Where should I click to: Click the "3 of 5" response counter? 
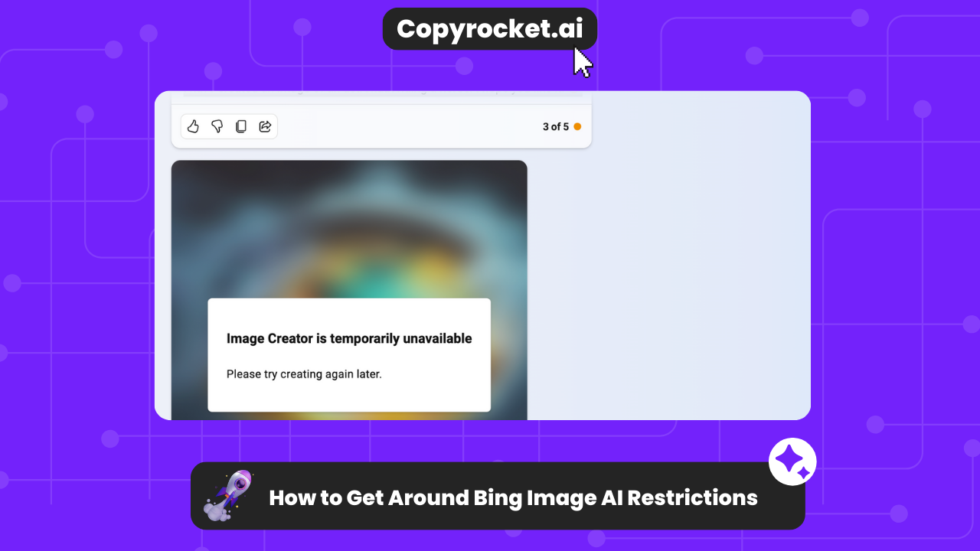[x=555, y=127]
